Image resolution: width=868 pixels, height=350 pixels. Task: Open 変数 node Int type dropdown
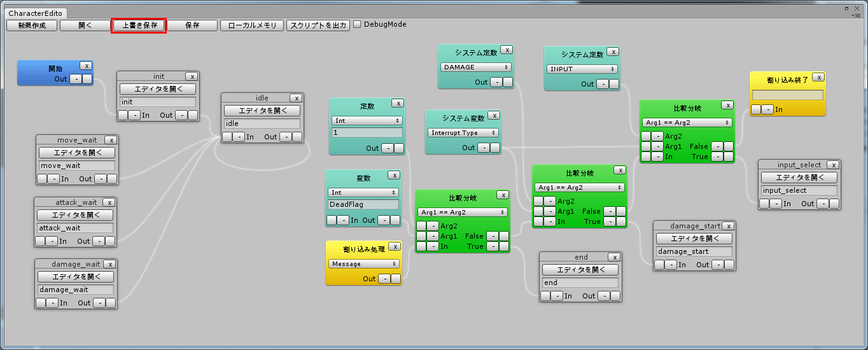(363, 192)
